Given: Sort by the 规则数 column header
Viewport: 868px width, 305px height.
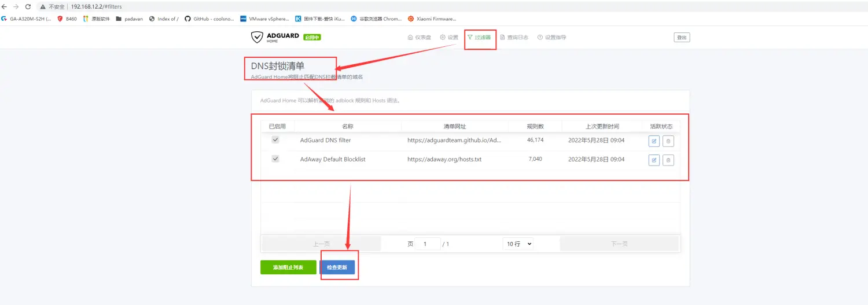Looking at the screenshot, I should [x=535, y=126].
